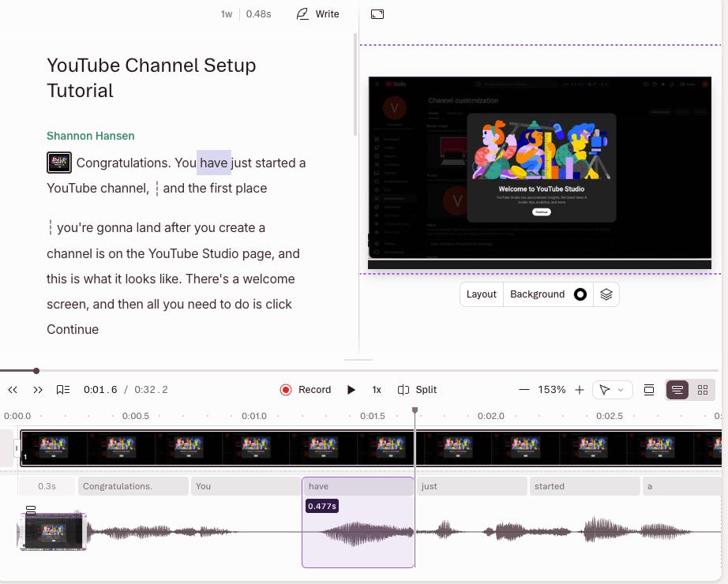Jump to previous with double-left chevrons
The image size is (728, 584).
tap(13, 390)
